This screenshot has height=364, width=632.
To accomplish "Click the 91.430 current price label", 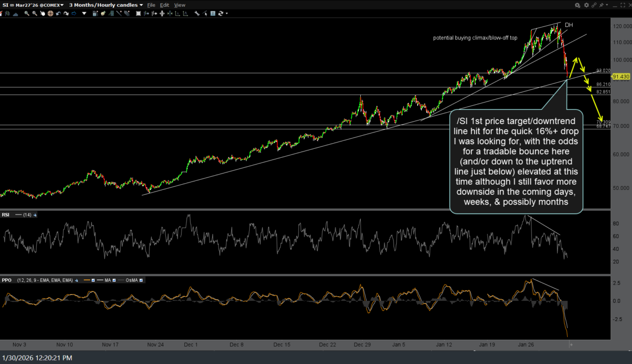I will [620, 76].
